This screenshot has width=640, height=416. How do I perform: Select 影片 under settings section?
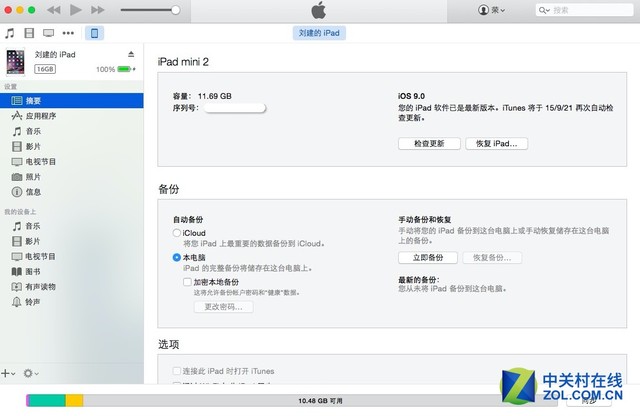pos(71,146)
